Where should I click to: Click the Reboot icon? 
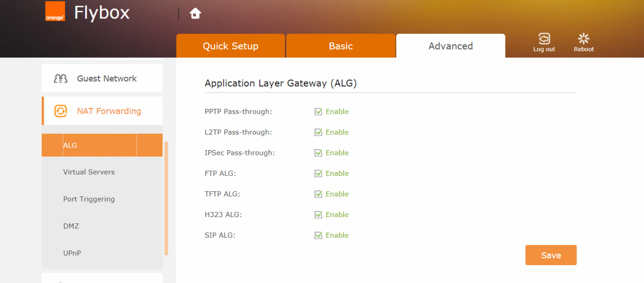[x=584, y=39]
